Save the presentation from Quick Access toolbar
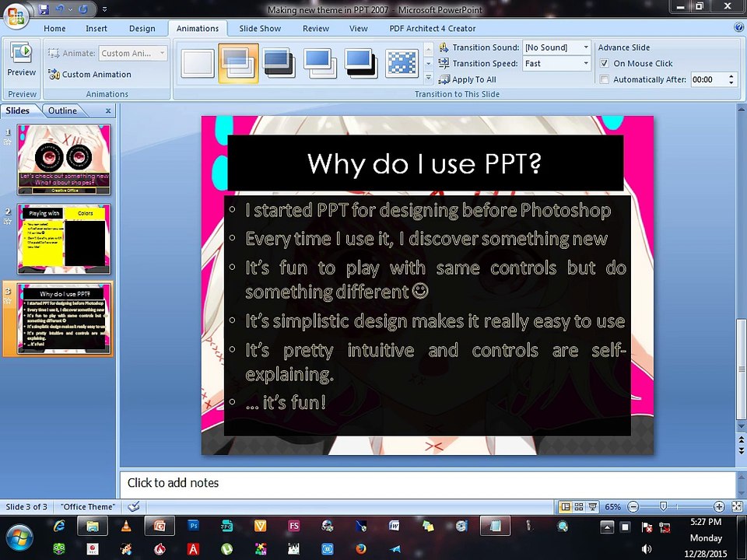This screenshot has width=747, height=560. 44,9
